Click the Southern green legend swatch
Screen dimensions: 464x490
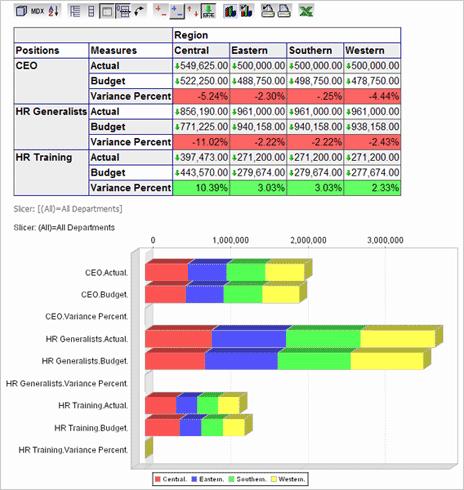232,479
